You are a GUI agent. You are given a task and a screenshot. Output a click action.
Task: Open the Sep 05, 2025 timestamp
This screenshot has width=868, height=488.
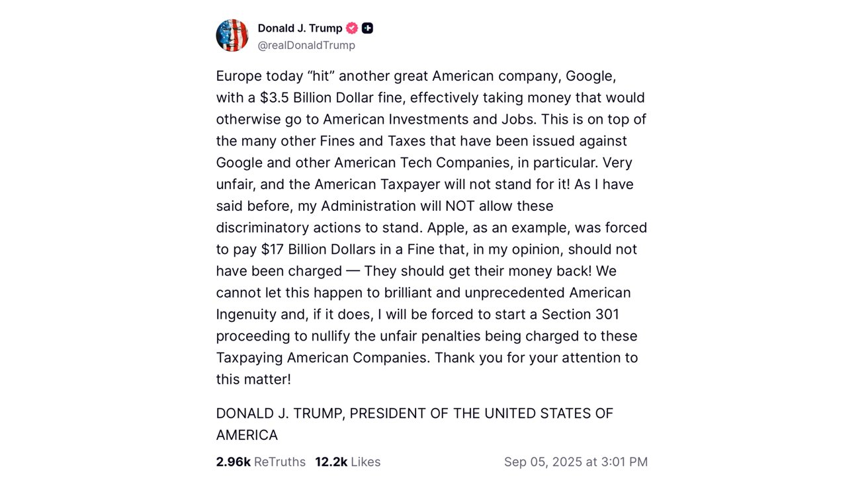[x=576, y=462]
